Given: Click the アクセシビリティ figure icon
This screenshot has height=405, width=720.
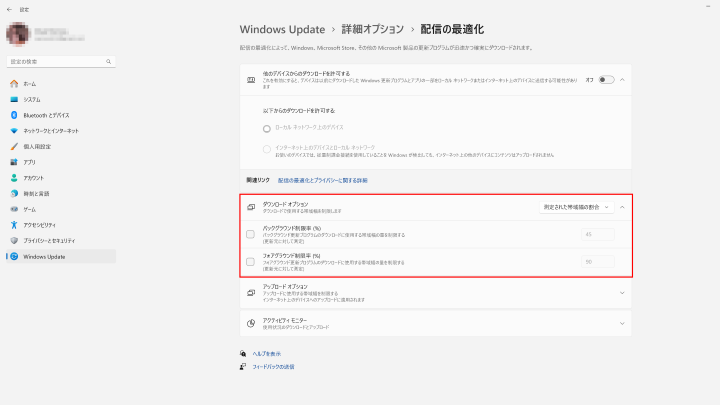Looking at the screenshot, I should click(14, 225).
